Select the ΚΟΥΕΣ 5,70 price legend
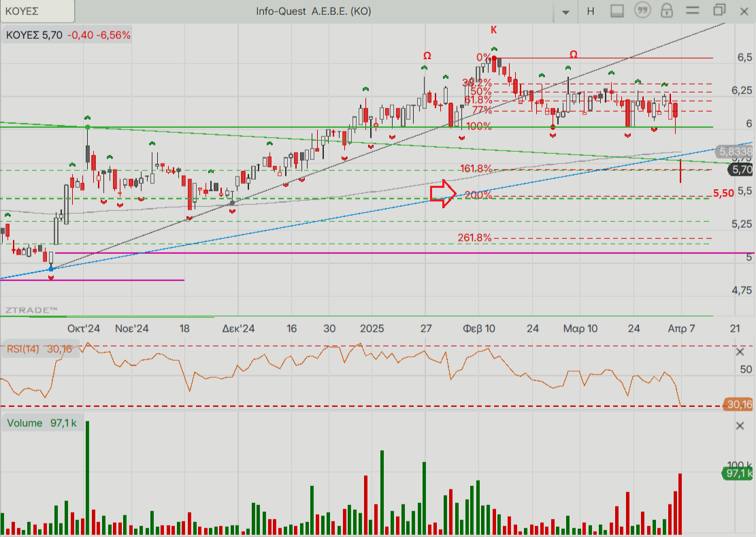The width and height of the screenshot is (756, 537). pos(68,35)
